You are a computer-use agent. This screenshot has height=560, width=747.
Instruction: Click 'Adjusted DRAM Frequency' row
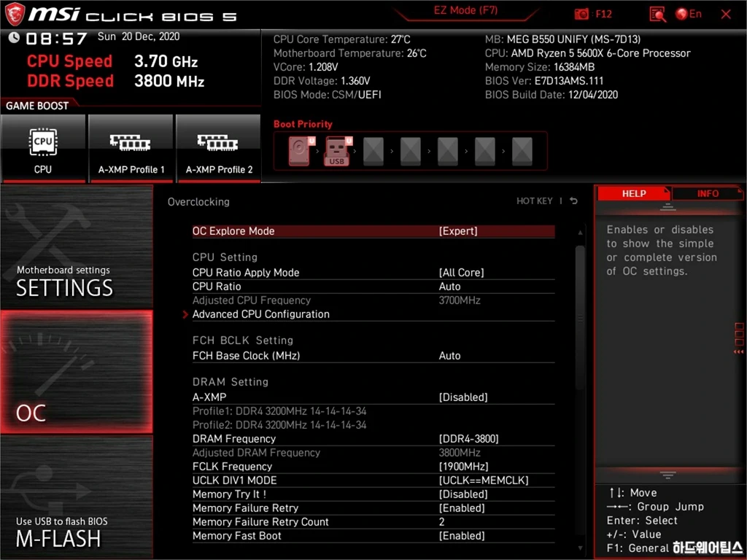(373, 452)
